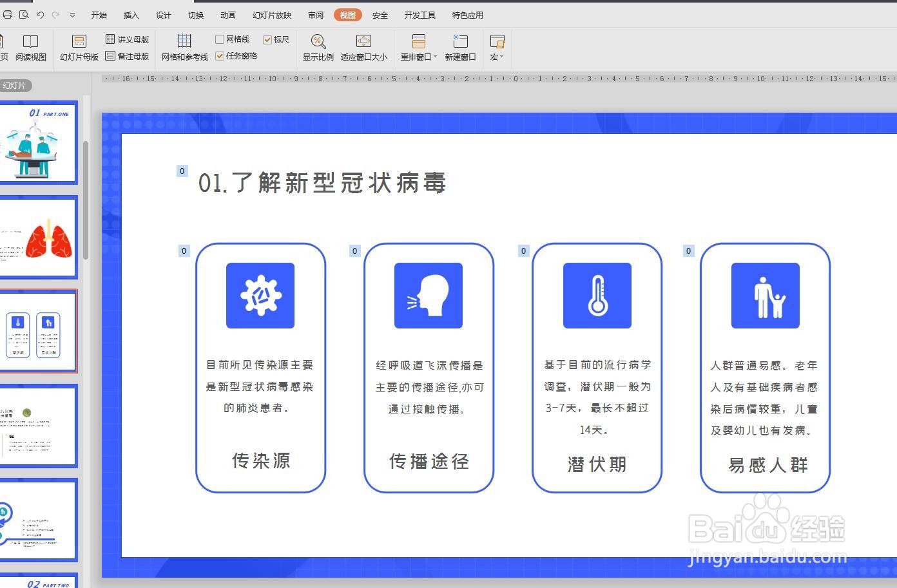
Task: Open the 审阅 tab
Action: (316, 15)
